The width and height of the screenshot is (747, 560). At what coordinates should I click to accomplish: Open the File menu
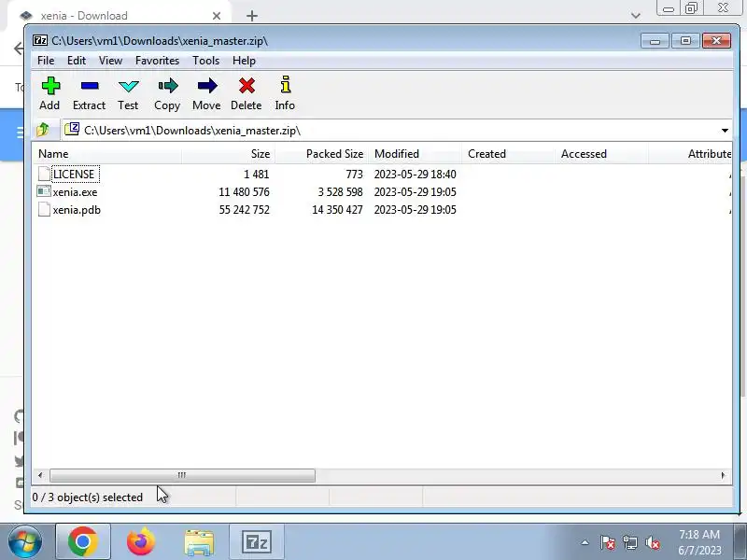click(46, 61)
